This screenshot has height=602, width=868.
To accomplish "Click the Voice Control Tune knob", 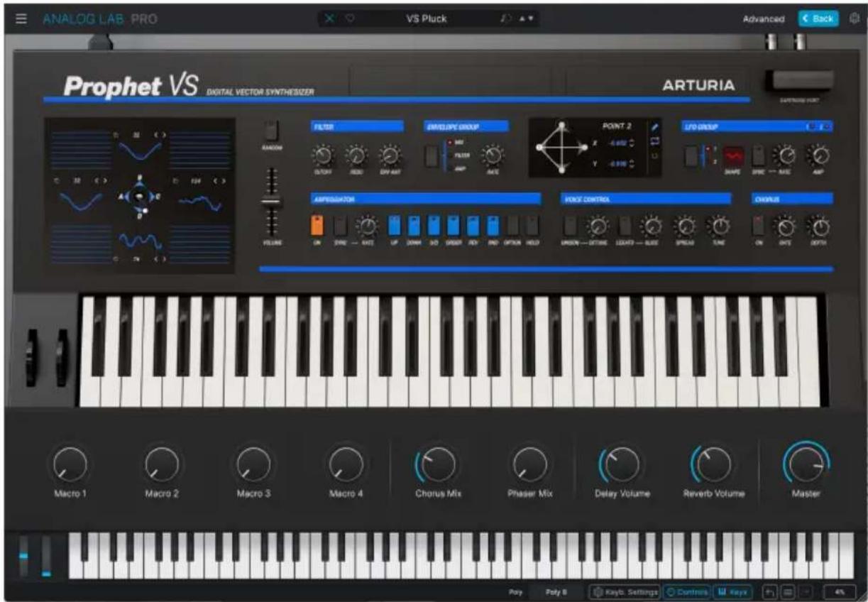I will (x=720, y=226).
